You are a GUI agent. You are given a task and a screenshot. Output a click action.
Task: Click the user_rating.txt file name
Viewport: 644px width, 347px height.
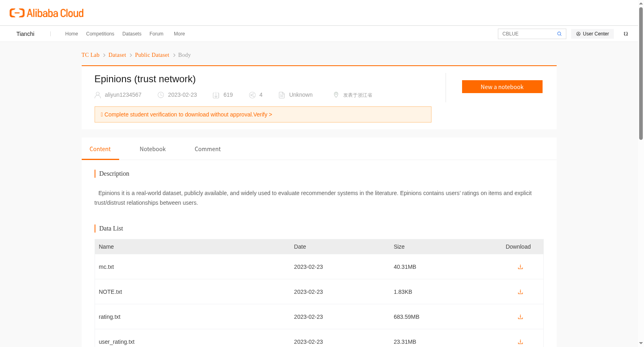[117, 342]
